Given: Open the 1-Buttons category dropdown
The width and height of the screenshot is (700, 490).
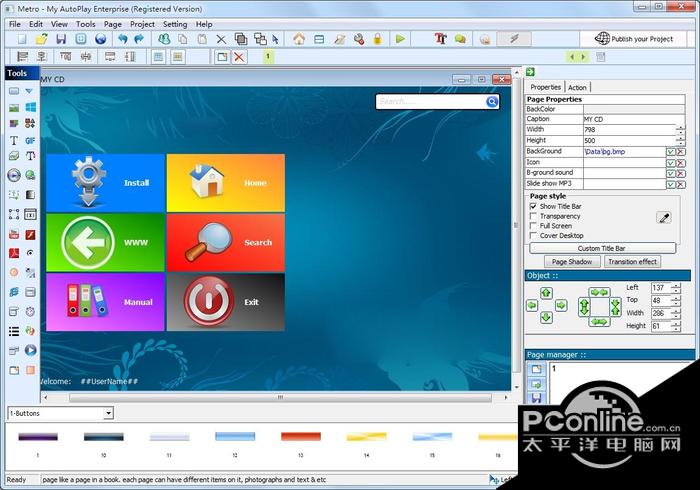Looking at the screenshot, I should click(108, 413).
